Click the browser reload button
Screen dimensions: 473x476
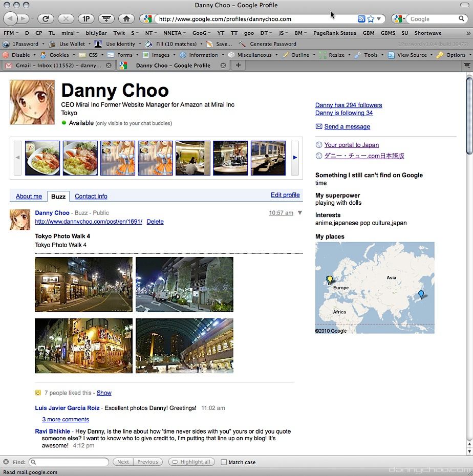46,19
